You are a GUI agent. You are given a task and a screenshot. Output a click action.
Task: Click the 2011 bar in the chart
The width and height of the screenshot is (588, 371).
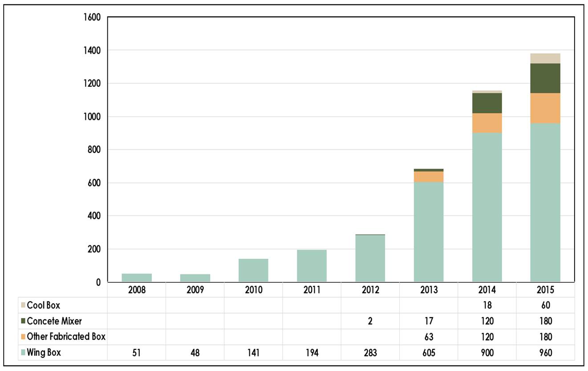click(312, 266)
